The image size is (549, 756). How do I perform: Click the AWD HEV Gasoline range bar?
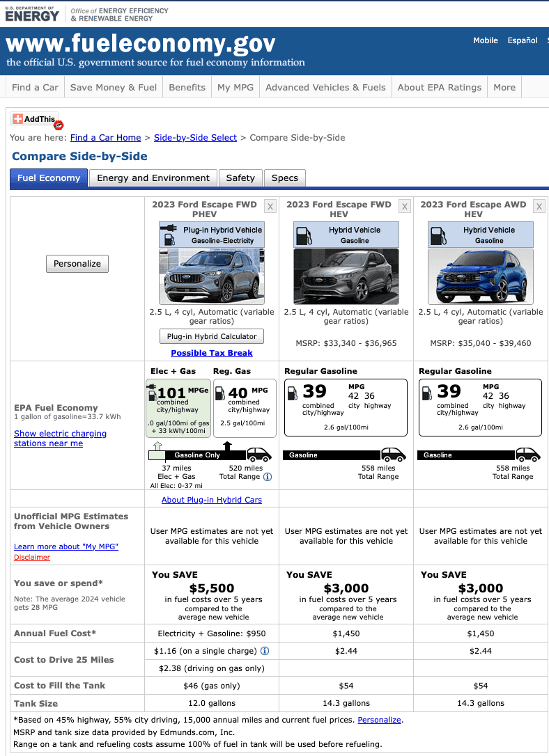tap(466, 455)
